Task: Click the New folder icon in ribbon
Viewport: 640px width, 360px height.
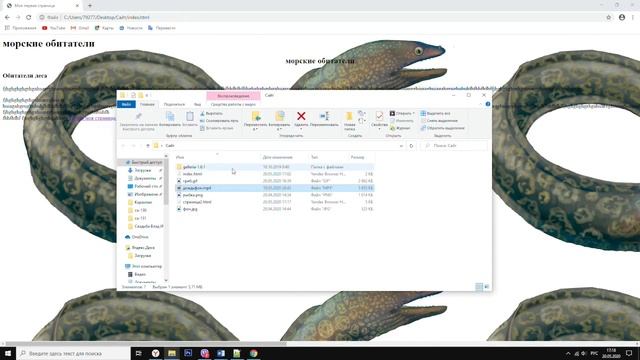Action: (349, 116)
